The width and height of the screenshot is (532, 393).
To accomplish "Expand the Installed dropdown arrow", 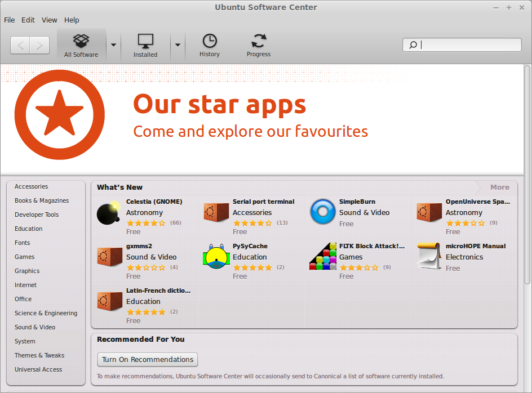I will 178,45.
